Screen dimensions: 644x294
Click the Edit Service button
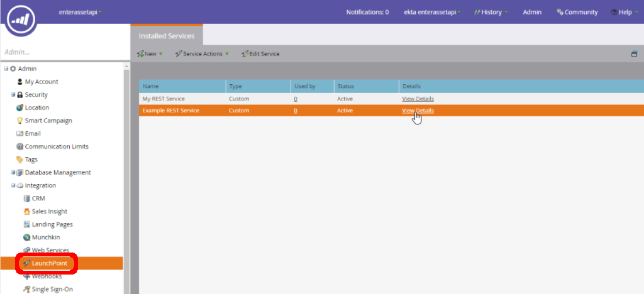click(260, 54)
